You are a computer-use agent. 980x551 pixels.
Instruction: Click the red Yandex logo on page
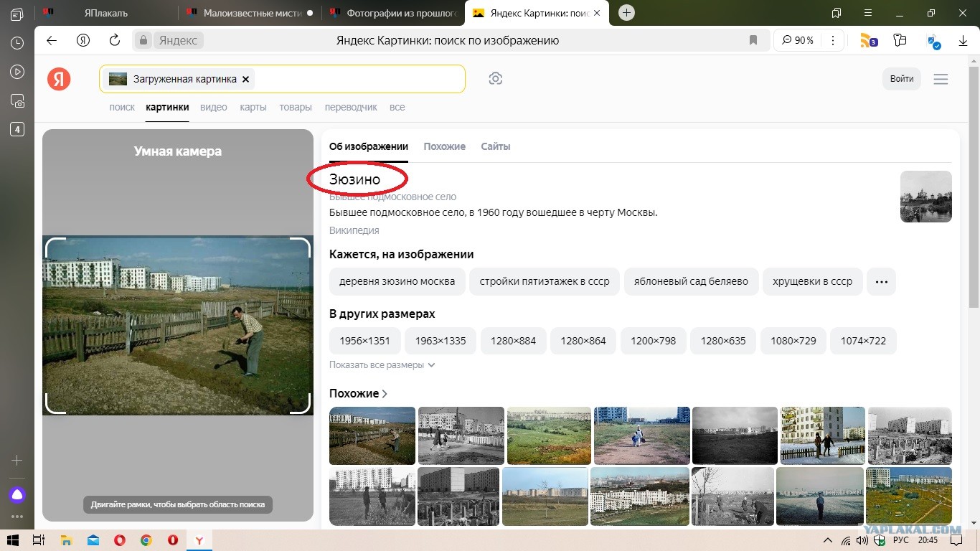tap(59, 79)
